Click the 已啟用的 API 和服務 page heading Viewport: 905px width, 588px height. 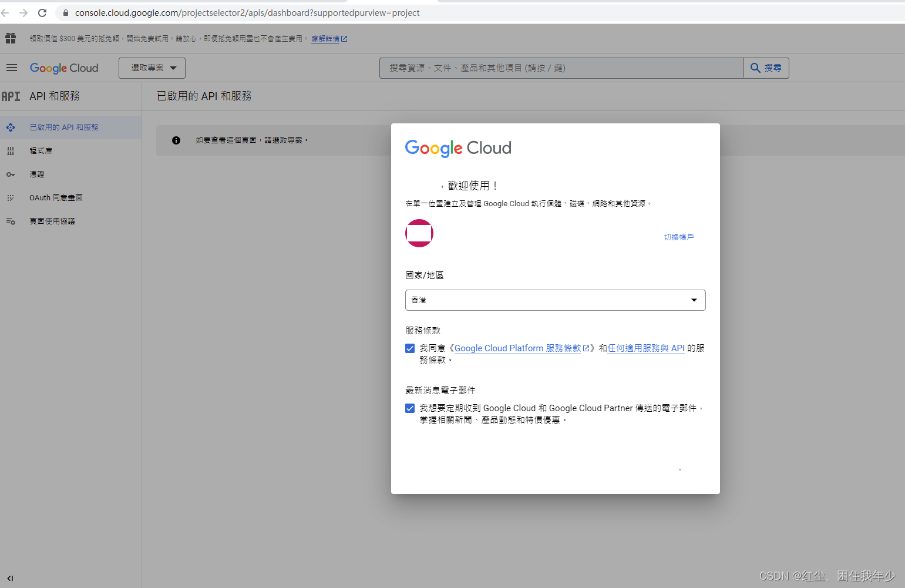[x=204, y=96]
